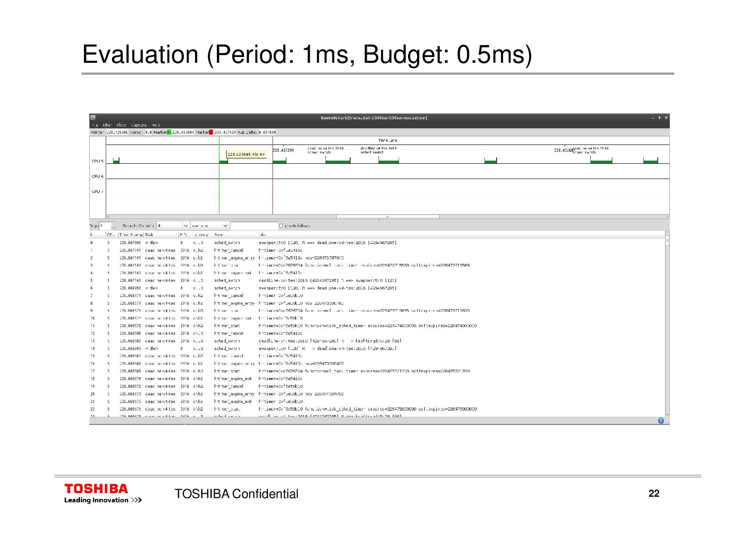Screen dimensions: 756x534
Task: Click the A,B Delta value
Action: (267, 132)
